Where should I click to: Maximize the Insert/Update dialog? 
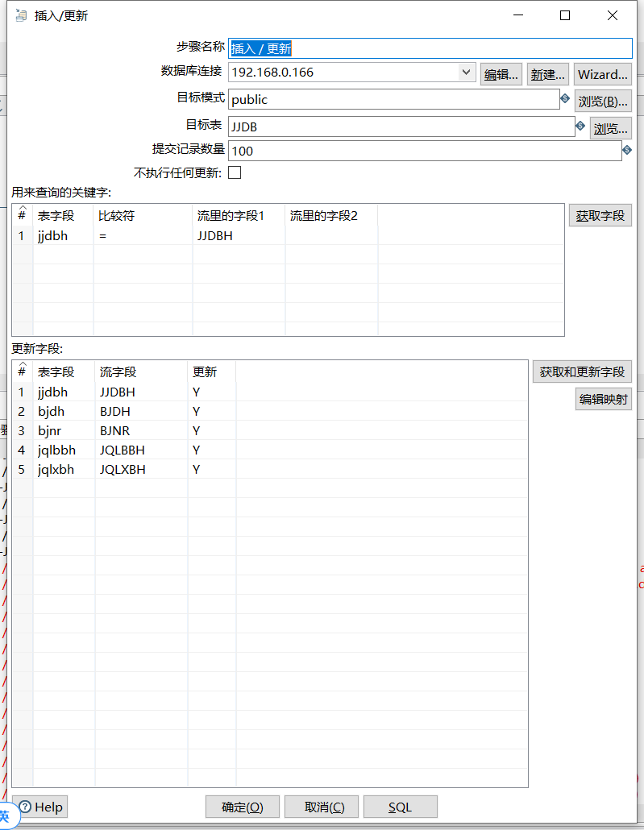(565, 15)
